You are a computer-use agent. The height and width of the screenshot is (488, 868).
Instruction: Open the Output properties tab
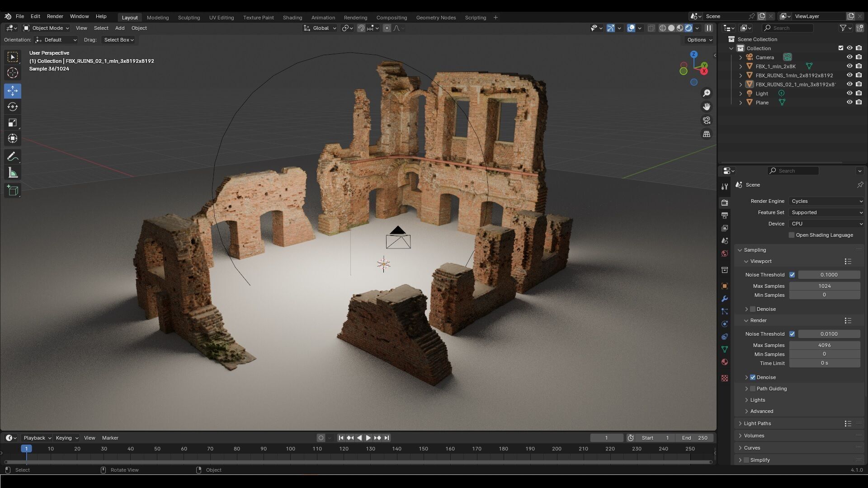(x=725, y=215)
